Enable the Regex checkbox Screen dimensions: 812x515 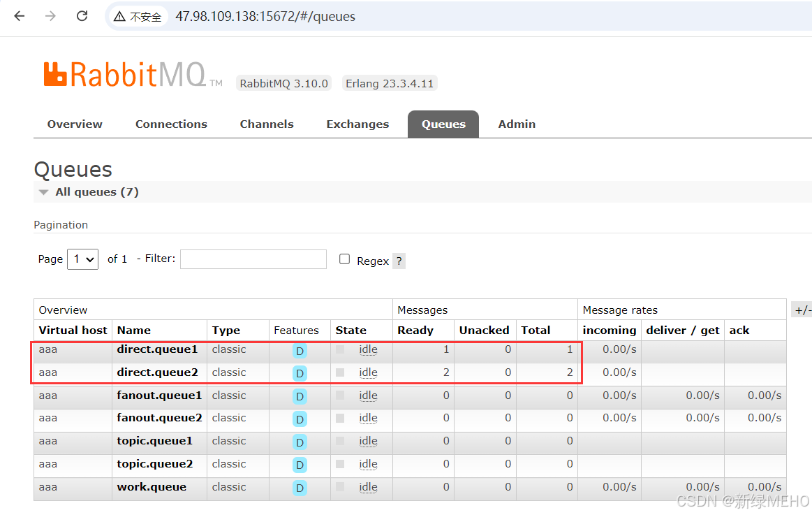(344, 259)
